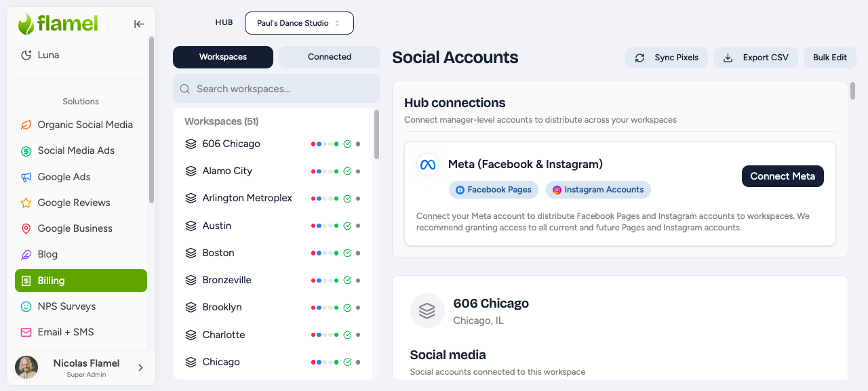Go to Email + SMS
Screen dimensions: 868x391
point(81,332)
